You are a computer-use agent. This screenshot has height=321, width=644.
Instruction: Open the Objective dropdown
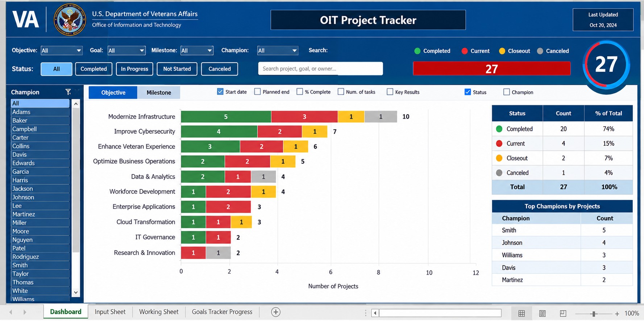[62, 50]
